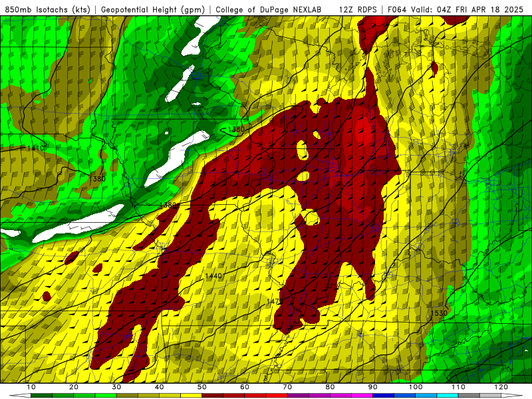This screenshot has width=532, height=399.
Task: Click the 1470 height contour label
Action: [x=275, y=301]
